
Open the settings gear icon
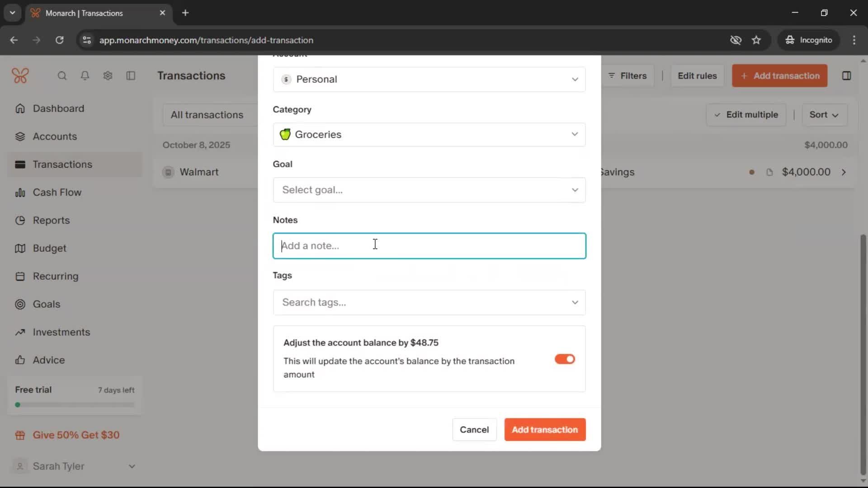(108, 76)
